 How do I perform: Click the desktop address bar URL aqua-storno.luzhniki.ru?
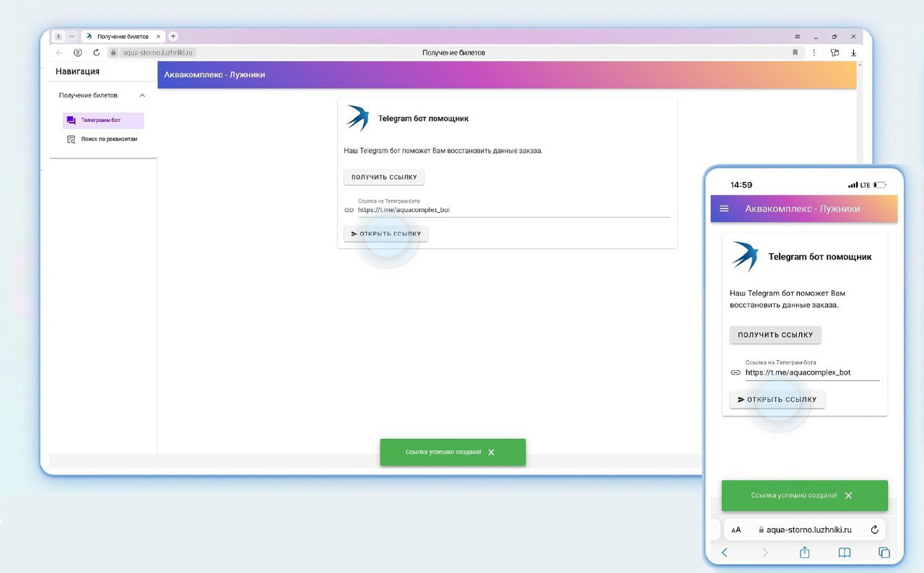(158, 53)
